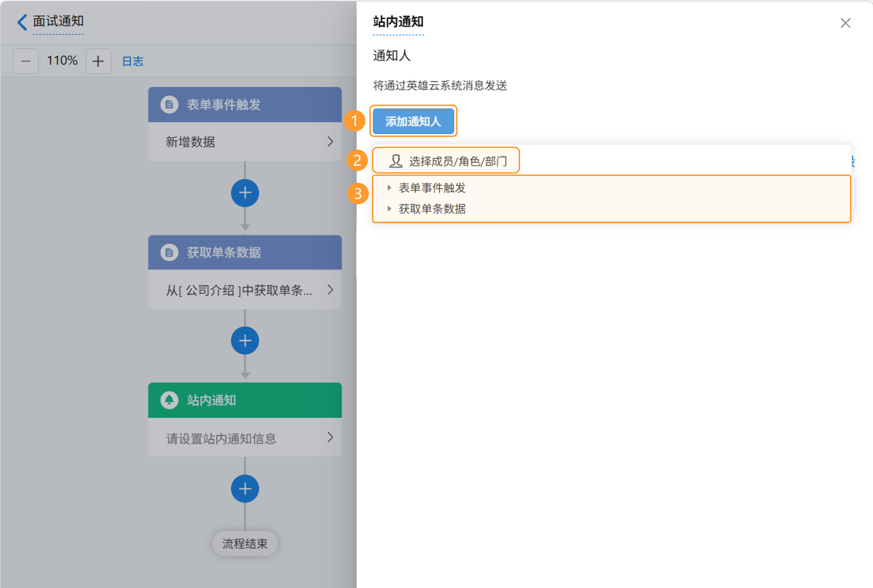Expand the 从[公司介绍]中获取单条 row

330,290
